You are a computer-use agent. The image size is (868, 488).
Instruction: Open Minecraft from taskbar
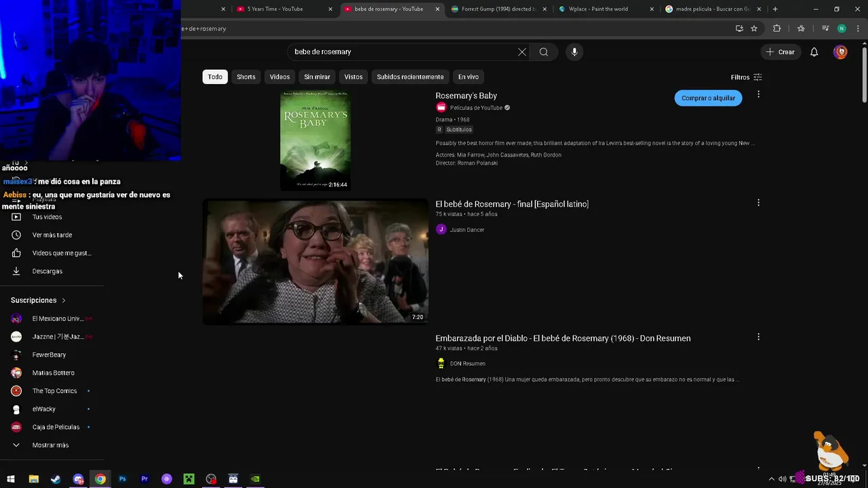(189, 479)
